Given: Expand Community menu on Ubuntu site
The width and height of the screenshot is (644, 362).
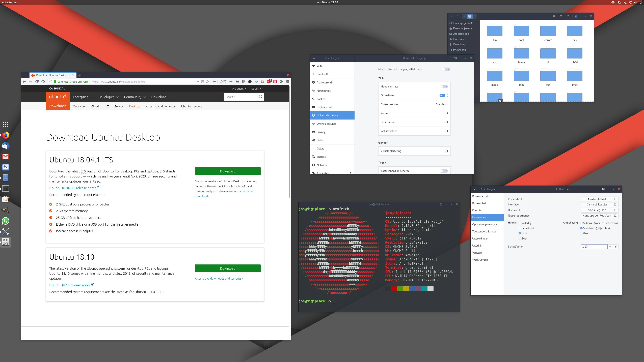Looking at the screenshot, I should coord(135,97).
